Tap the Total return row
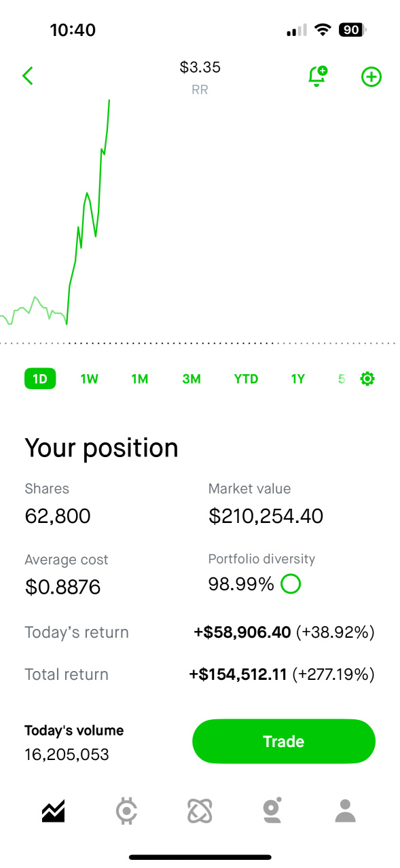Viewport: 400px width, 868px height. click(200, 674)
